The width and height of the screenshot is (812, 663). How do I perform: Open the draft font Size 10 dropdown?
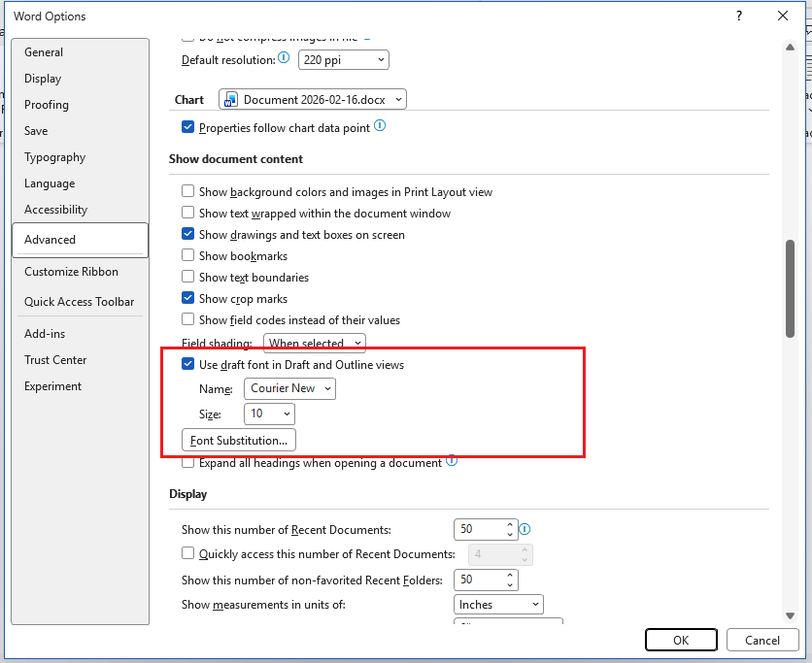click(x=269, y=414)
